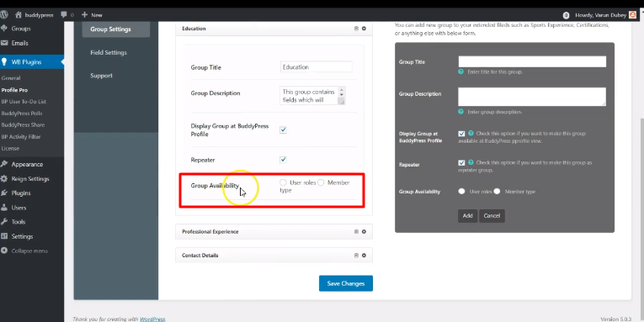Click help icon next to new-group Repeater checkbox
This screenshot has width=644, height=322.
(x=471, y=162)
